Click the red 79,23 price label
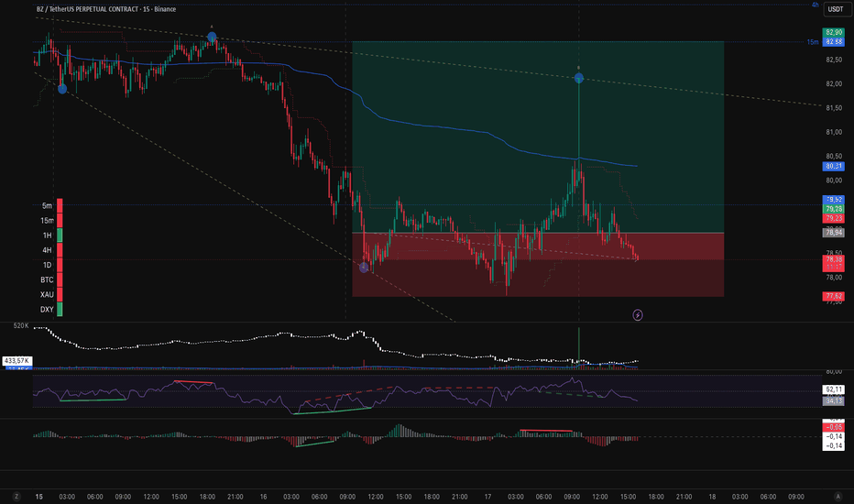The width and height of the screenshot is (854, 504). point(833,218)
